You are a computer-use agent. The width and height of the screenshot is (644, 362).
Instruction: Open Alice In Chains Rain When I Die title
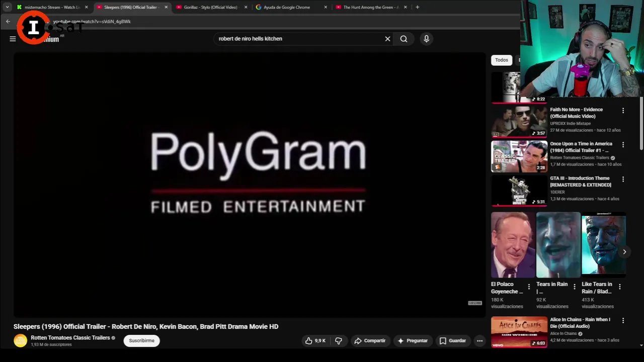580,322
